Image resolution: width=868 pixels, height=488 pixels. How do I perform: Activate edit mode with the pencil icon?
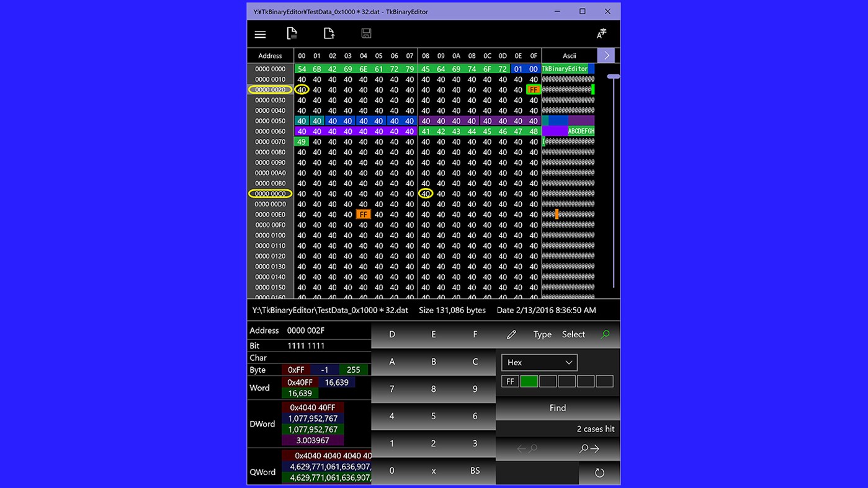(x=511, y=334)
